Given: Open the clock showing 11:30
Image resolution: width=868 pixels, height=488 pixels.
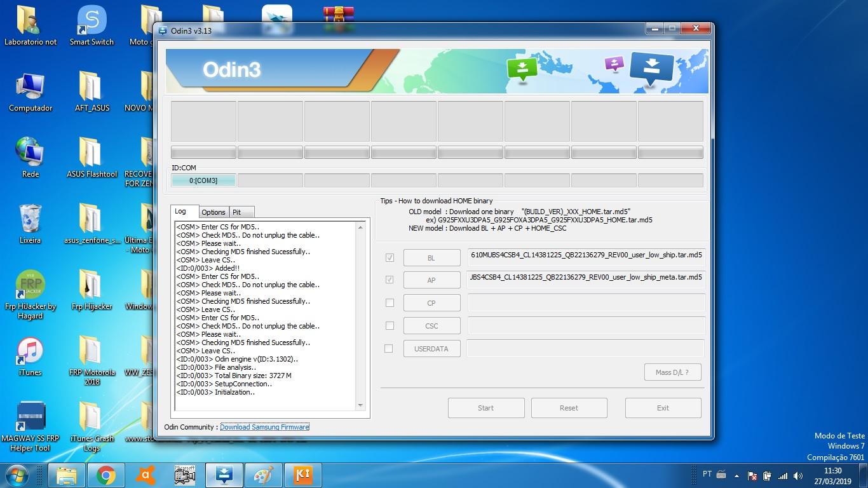Looking at the screenshot, I should pyautogui.click(x=832, y=476).
